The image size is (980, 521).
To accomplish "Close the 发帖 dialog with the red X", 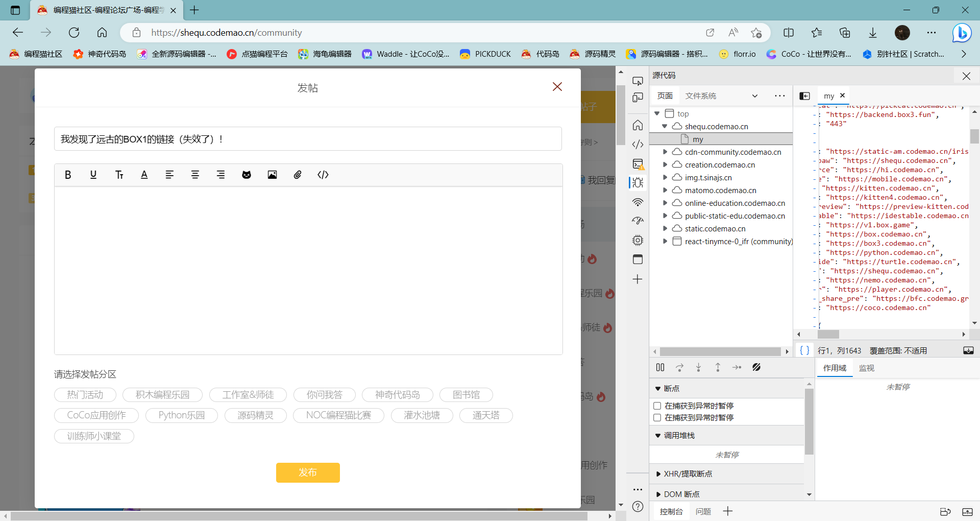I will (x=557, y=87).
